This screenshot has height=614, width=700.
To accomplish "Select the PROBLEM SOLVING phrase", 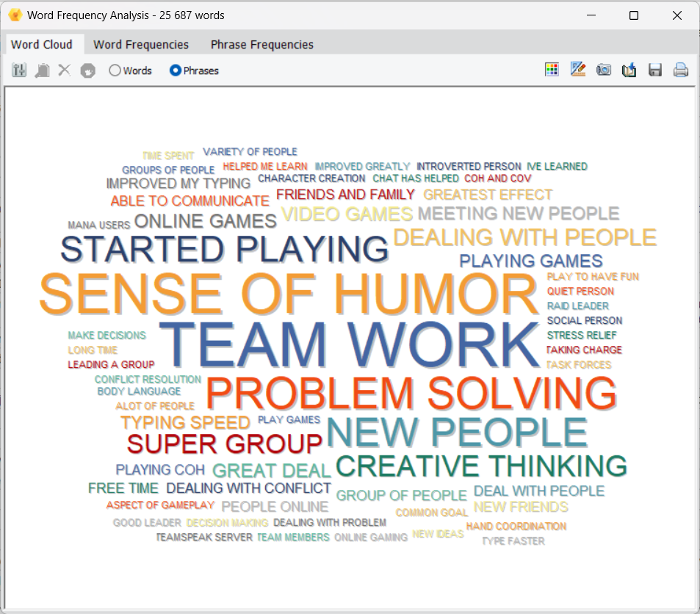I will pos(411,394).
